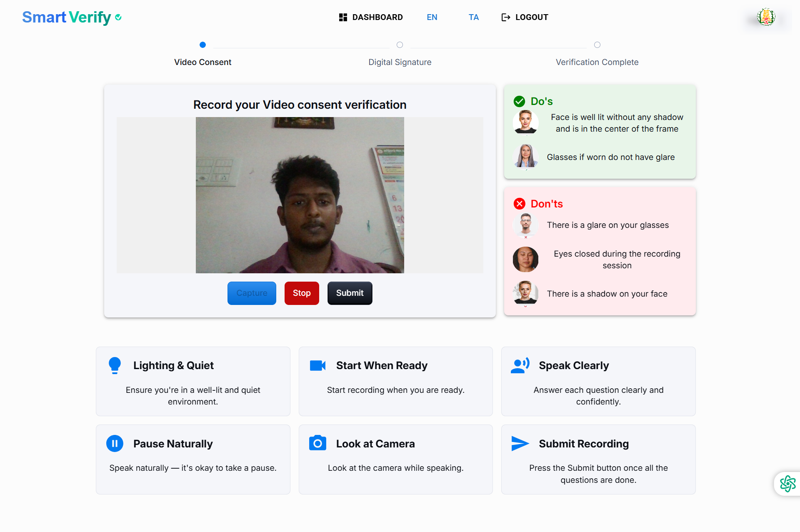This screenshot has height=532, width=800.
Task: Click the Speak Clearly person icon
Action: click(520, 365)
